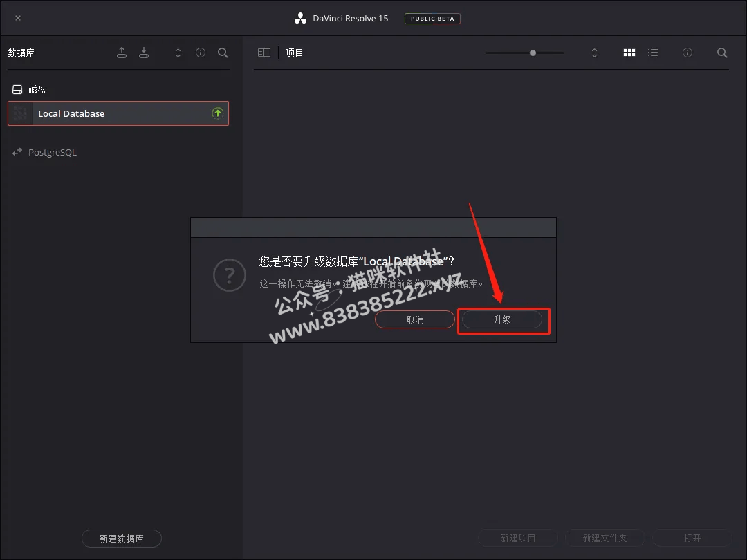Image resolution: width=747 pixels, height=560 pixels.
Task: Click the PUBLIC BETA badge
Action: 432,19
